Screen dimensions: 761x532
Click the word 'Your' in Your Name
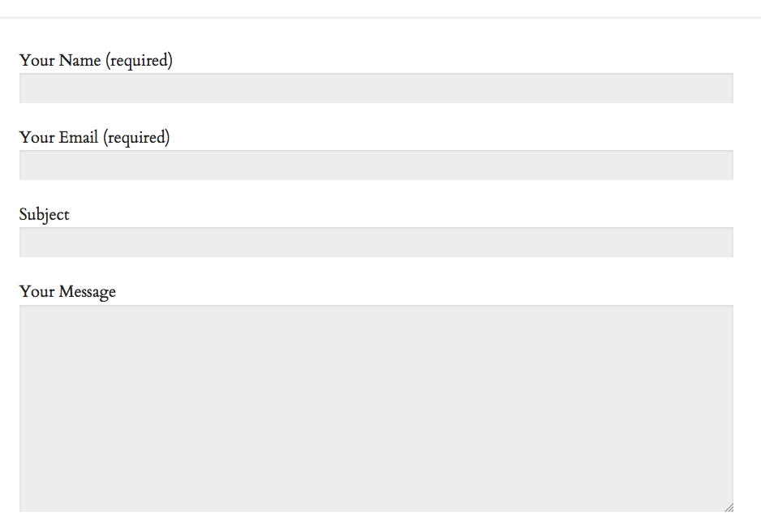click(37, 60)
